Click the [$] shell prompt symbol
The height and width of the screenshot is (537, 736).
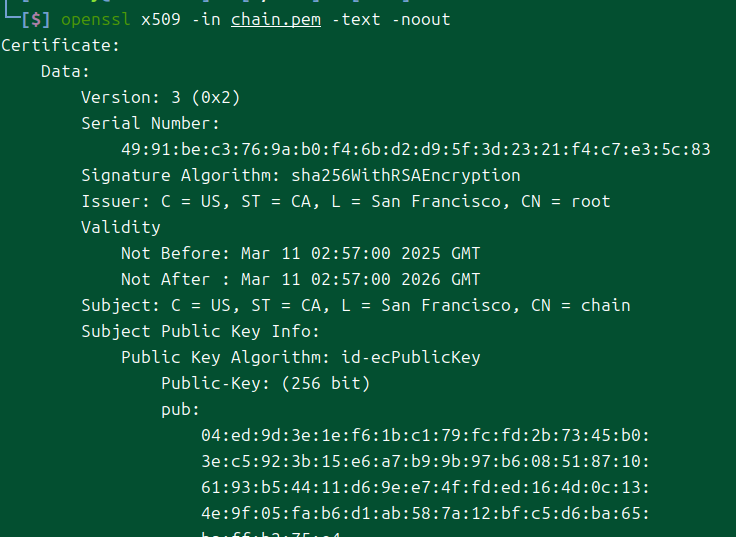click(36, 20)
